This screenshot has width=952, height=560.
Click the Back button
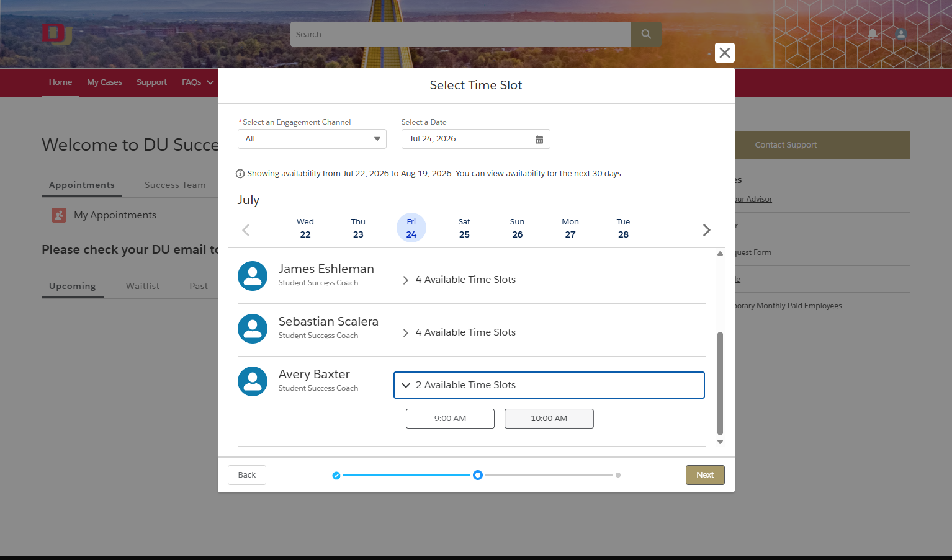(247, 475)
